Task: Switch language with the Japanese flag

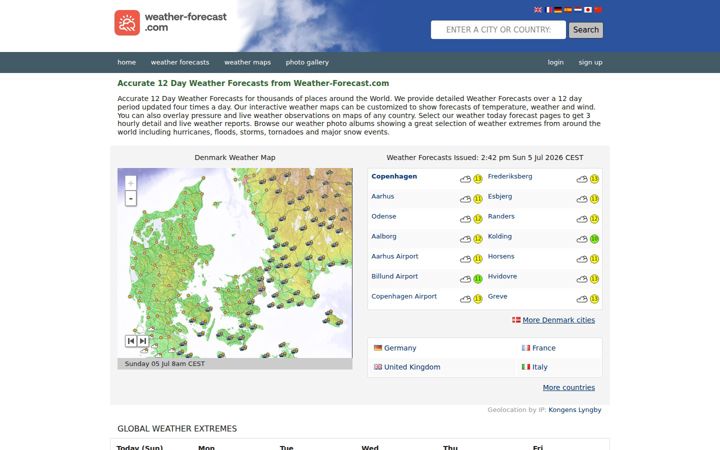Action: (x=588, y=10)
